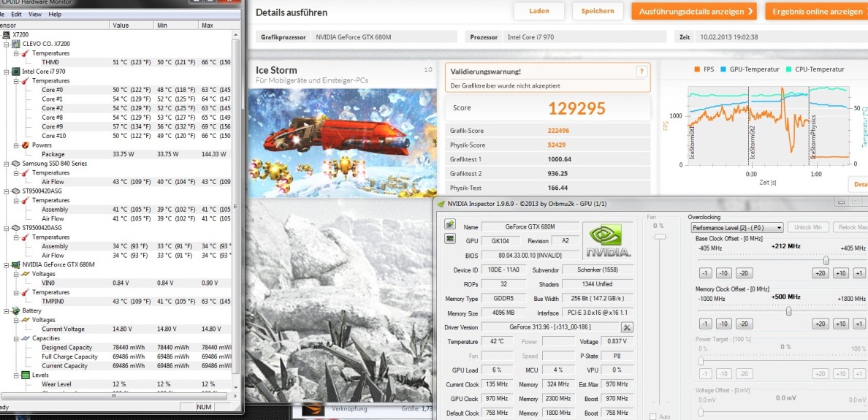Click the Unlock Min button
Viewport: 868px width, 420px height.
click(x=808, y=227)
